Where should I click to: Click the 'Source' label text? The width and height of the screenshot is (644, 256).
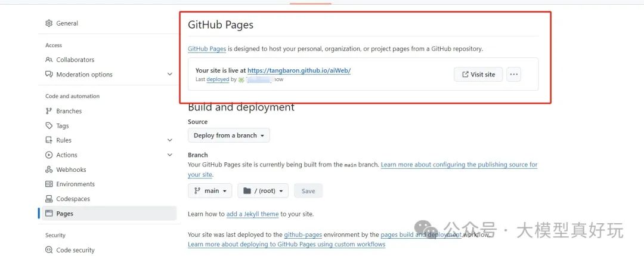coord(197,122)
